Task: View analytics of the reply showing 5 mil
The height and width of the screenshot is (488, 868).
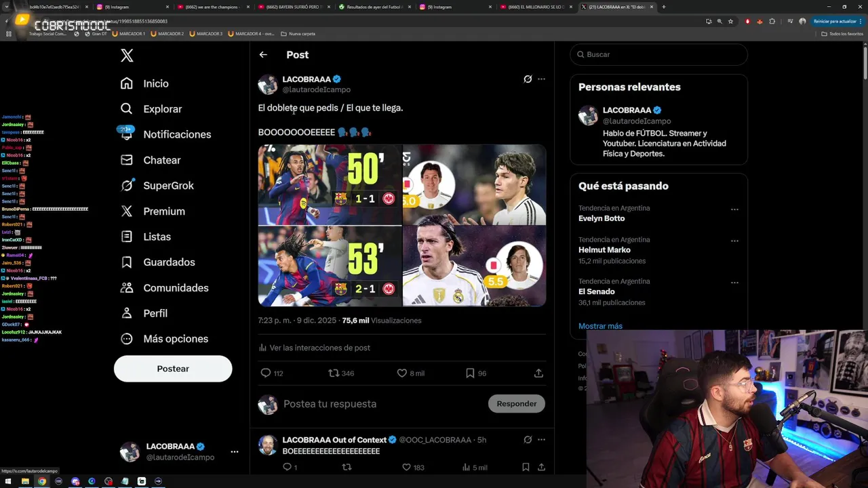Action: pos(474,467)
